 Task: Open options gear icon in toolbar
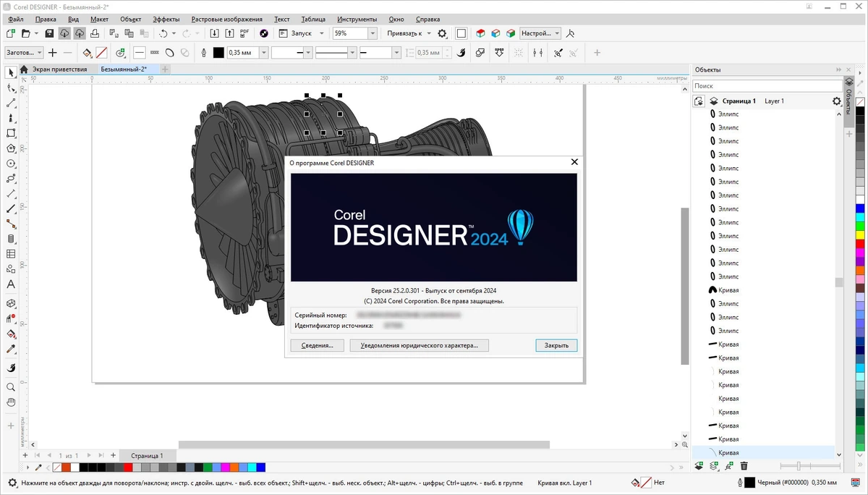pos(443,33)
